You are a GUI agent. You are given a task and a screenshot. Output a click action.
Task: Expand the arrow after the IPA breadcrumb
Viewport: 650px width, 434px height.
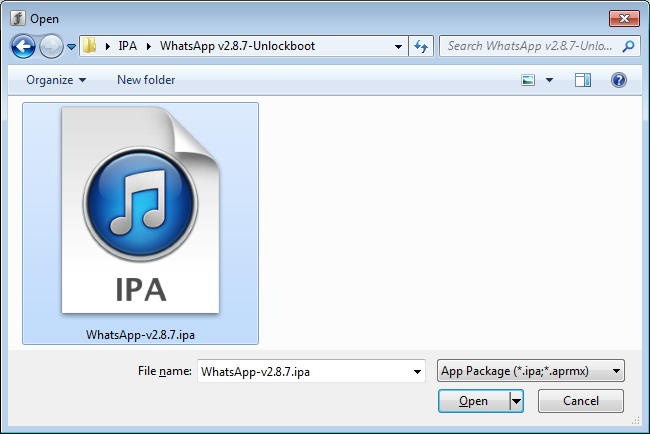pyautogui.click(x=150, y=46)
